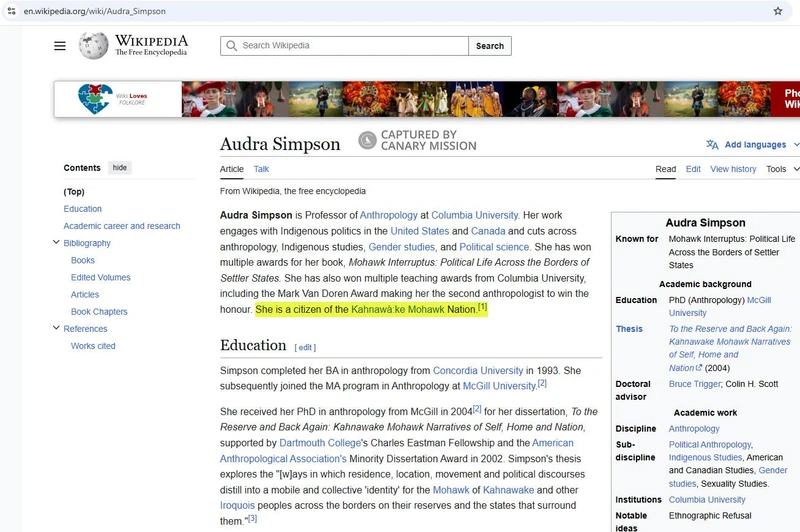Click the Wikipedia globe logo
The height and width of the screenshot is (532, 800).
coord(93,45)
